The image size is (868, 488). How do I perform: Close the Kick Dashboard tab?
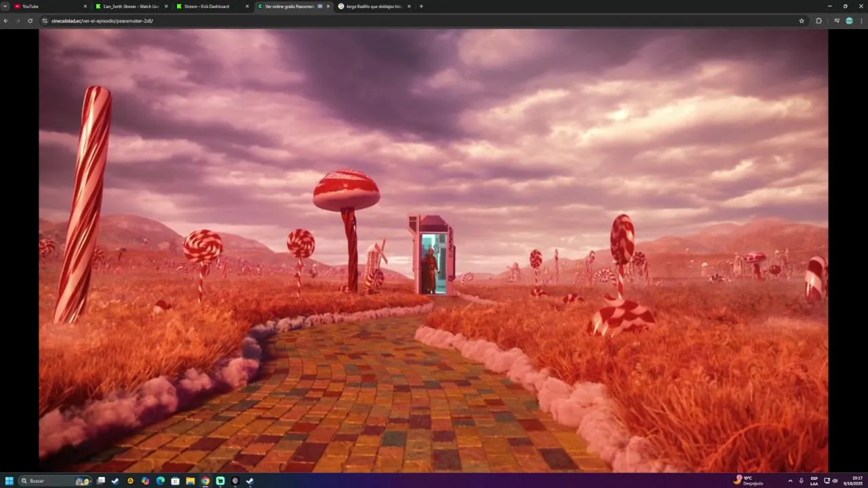(x=247, y=6)
